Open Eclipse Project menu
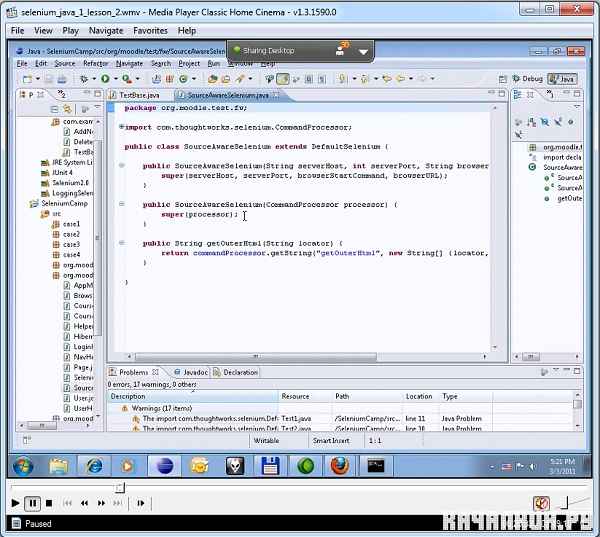The width and height of the screenshot is (600, 537). click(189, 64)
